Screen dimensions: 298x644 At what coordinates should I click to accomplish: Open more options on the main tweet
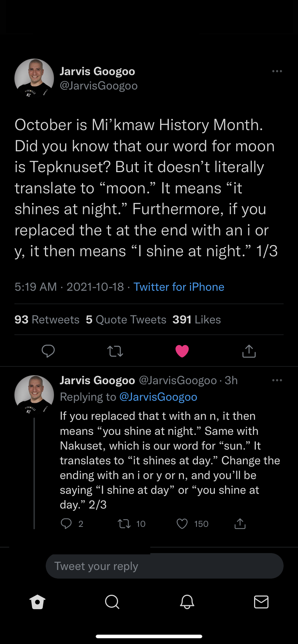[277, 71]
